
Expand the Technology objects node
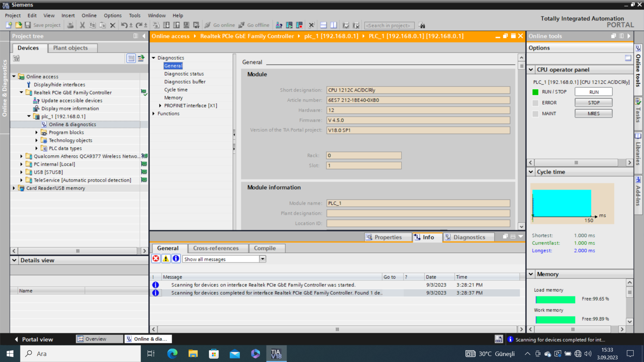(x=36, y=140)
